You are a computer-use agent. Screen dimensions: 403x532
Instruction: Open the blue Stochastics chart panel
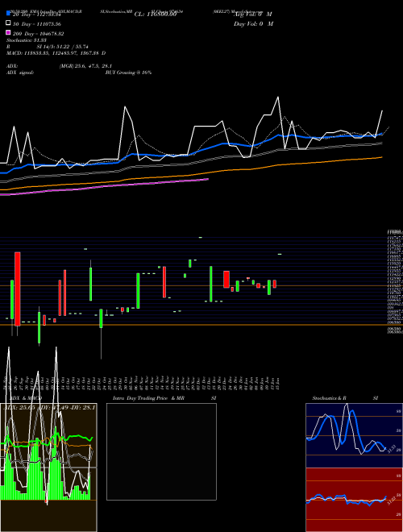tap(354, 435)
